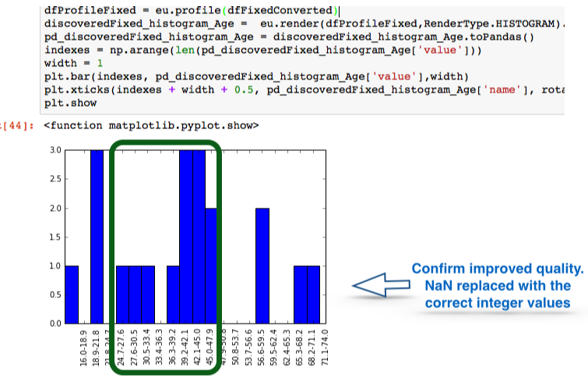The height and width of the screenshot is (382, 588).
Task: Click the plt.show code line
Action: [71, 103]
